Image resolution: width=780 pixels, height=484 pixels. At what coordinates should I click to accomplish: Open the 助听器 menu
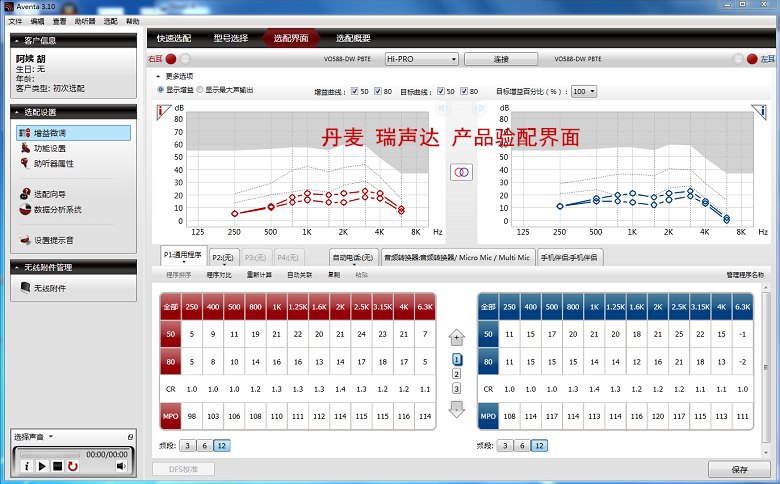(88, 20)
